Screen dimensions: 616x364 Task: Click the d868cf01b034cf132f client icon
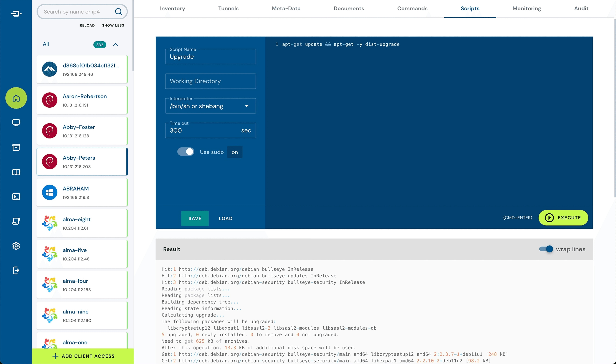tap(50, 69)
